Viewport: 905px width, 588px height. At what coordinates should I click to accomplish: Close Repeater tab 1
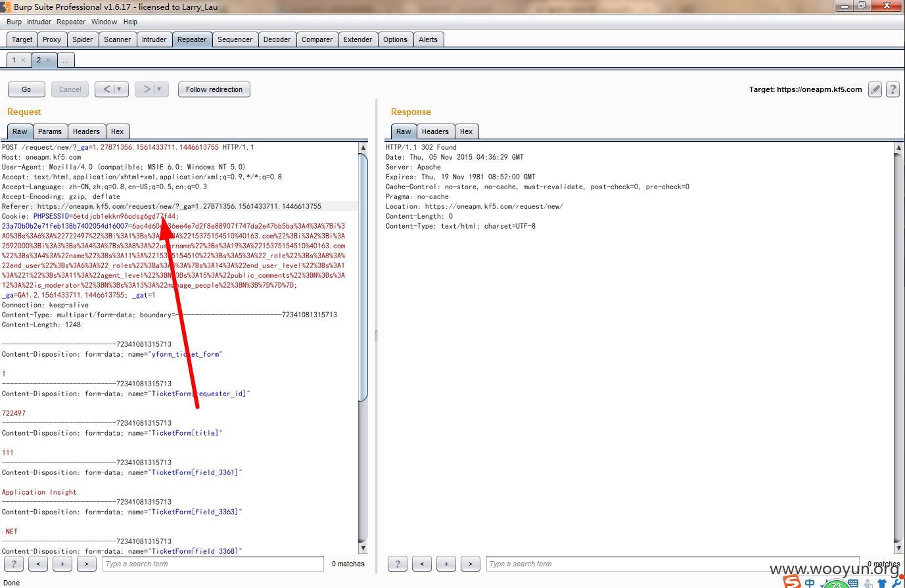coord(23,60)
